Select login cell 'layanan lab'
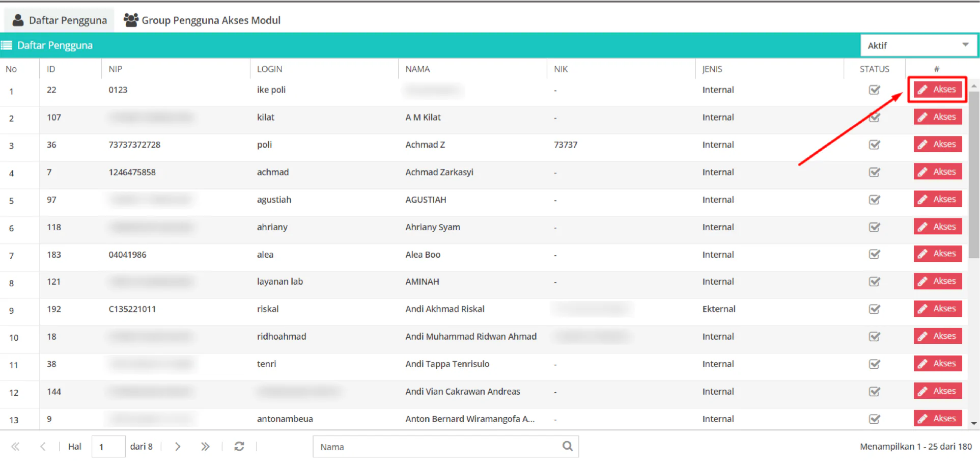The width and height of the screenshot is (980, 463). pos(279,282)
